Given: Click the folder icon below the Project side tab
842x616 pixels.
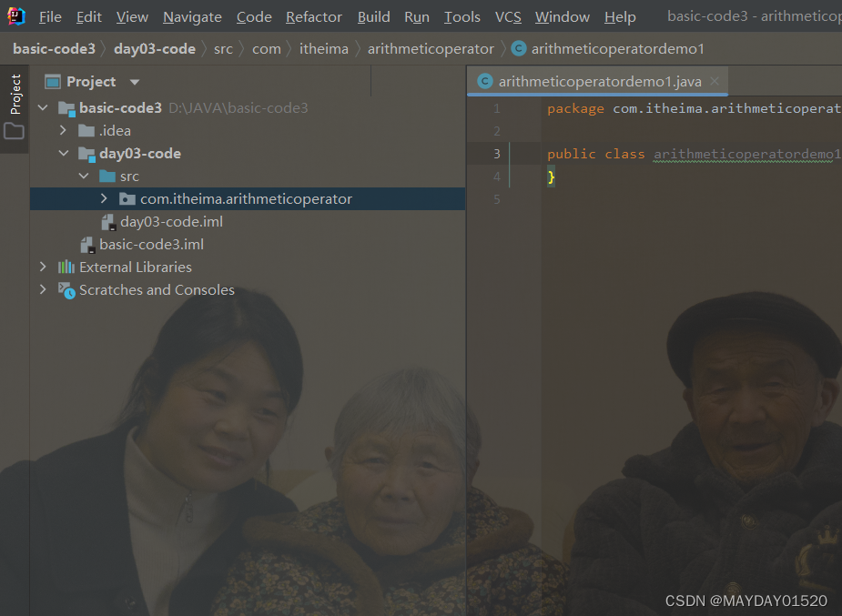Looking at the screenshot, I should pyautogui.click(x=14, y=131).
